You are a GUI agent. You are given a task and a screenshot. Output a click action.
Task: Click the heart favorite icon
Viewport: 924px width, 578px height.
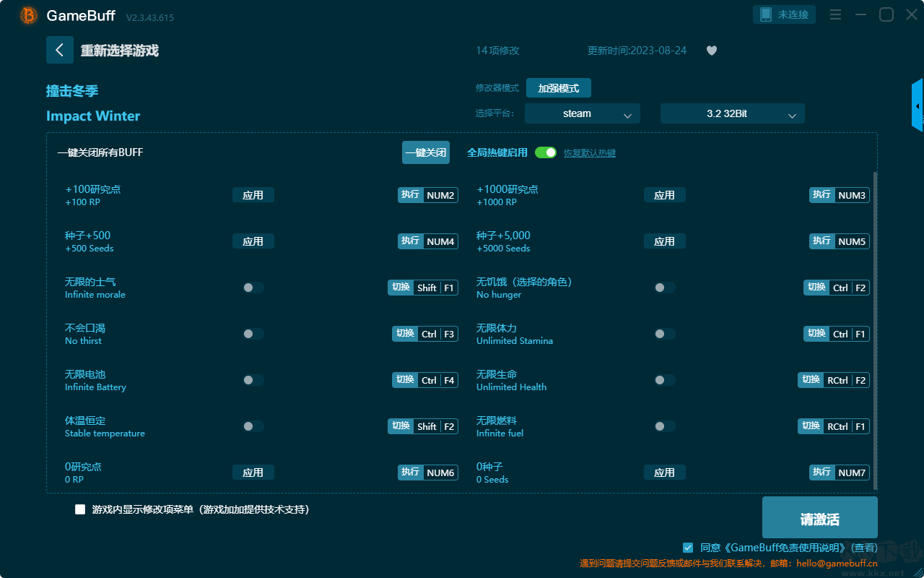[712, 51]
